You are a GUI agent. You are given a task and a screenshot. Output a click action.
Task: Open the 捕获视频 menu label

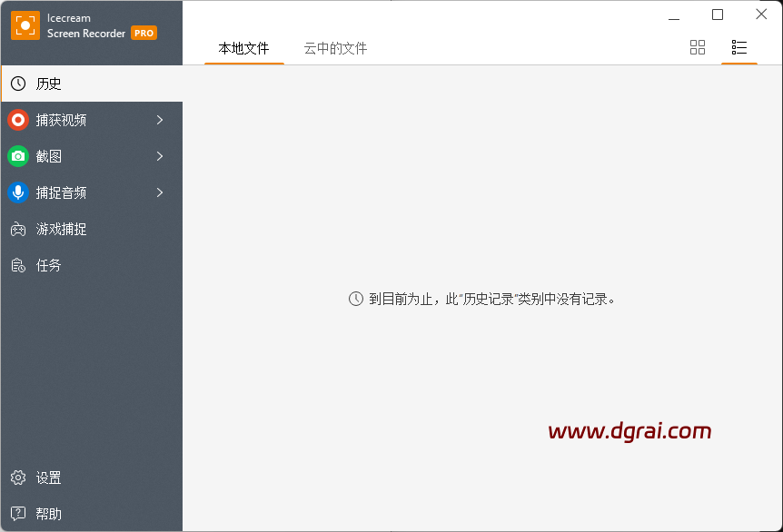point(61,120)
